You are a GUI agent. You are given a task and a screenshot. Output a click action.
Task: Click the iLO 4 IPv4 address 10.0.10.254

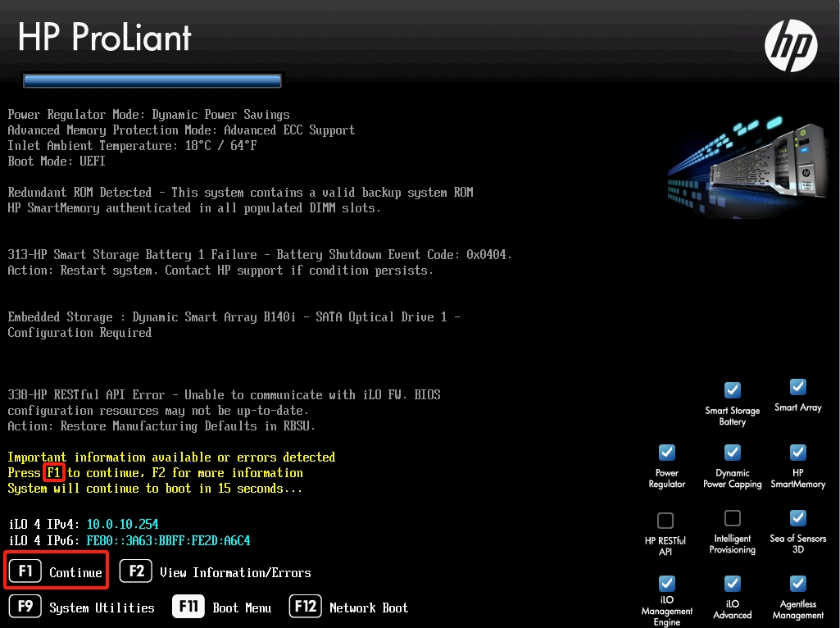coord(122,524)
